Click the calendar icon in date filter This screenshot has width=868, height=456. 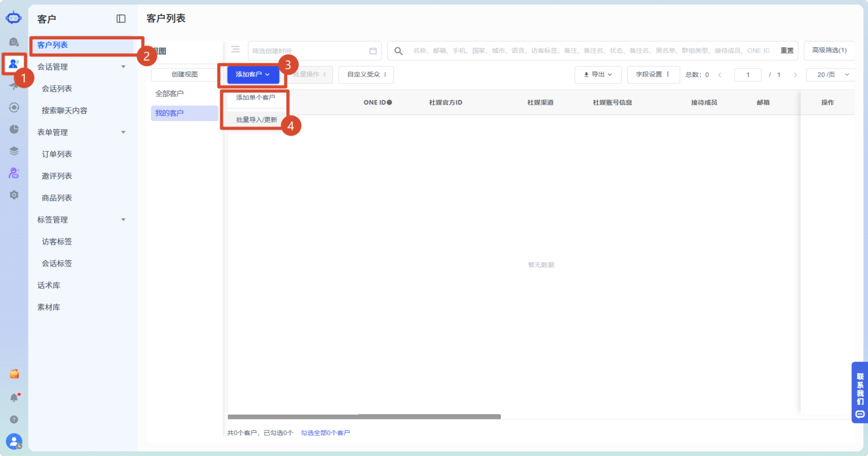[373, 51]
